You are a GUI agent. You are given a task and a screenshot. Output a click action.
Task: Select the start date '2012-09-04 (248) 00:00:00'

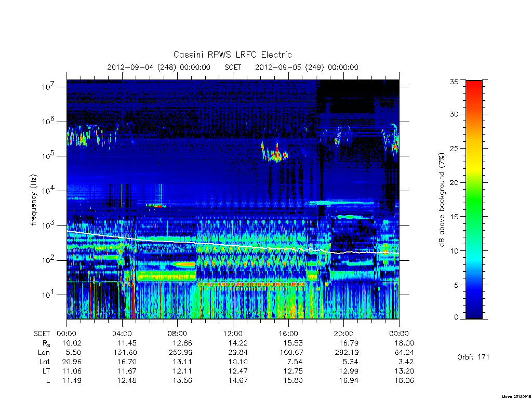[159, 67]
